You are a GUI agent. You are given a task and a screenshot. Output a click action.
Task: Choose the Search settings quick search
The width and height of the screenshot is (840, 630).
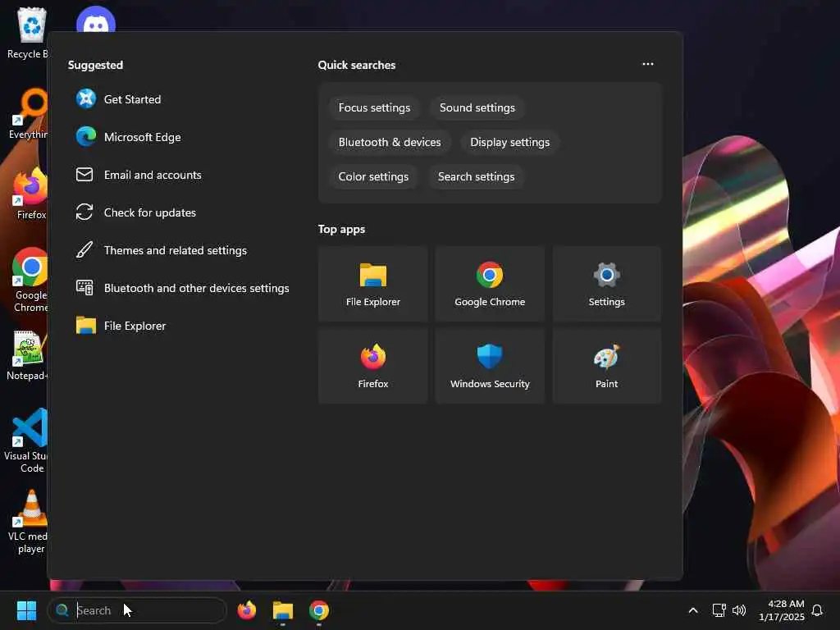click(476, 176)
